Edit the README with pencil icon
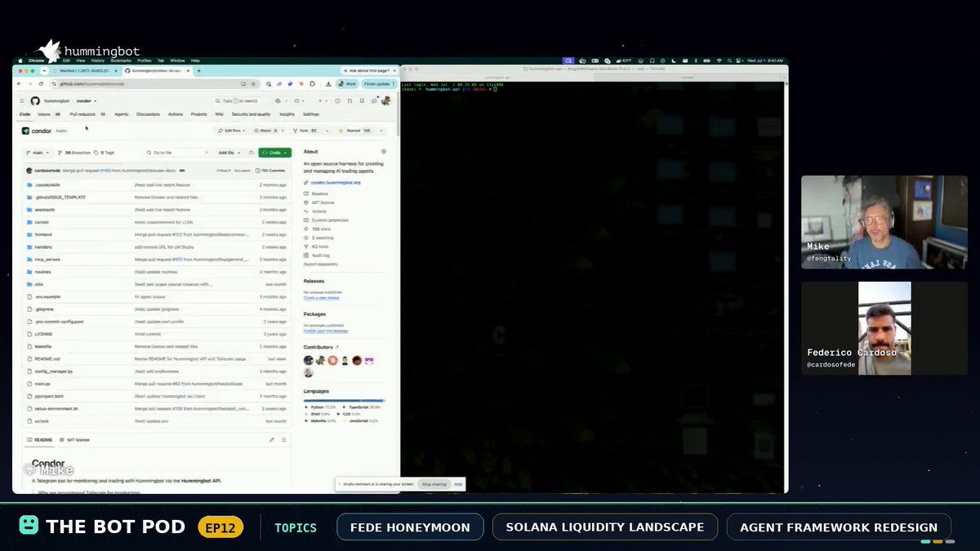The width and height of the screenshot is (980, 551). [x=272, y=439]
